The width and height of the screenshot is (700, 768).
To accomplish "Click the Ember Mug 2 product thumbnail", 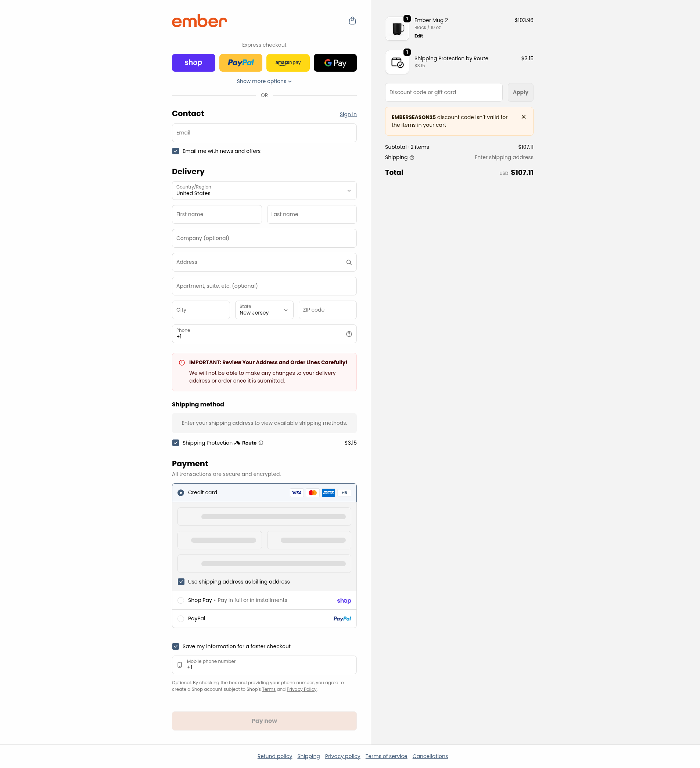I will 397,29.
